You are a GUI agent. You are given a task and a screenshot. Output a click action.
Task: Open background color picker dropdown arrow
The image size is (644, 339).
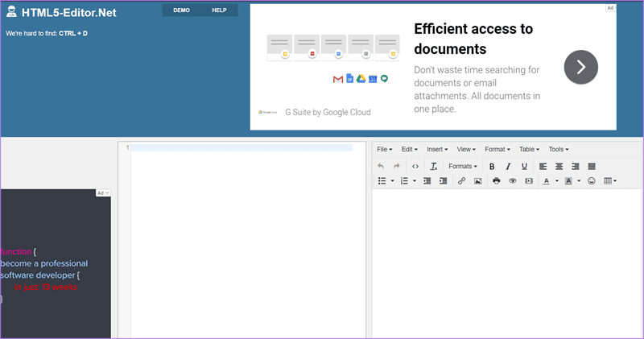579,181
